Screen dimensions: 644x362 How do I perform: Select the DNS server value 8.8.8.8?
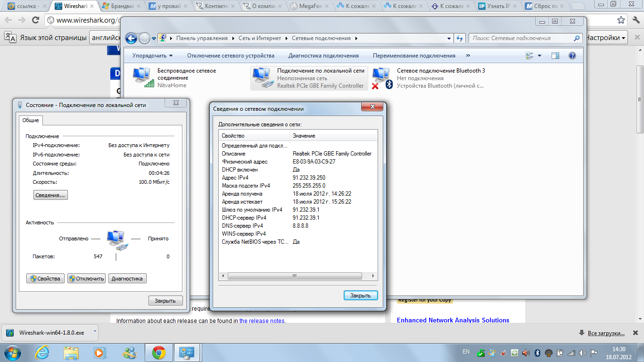[300, 226]
